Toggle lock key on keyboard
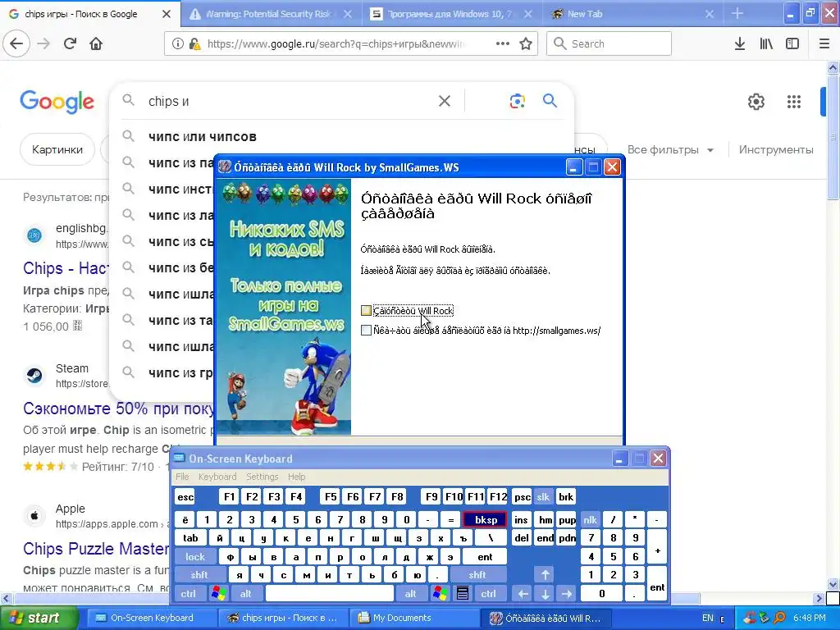This screenshot has height=630, width=840. (195, 557)
